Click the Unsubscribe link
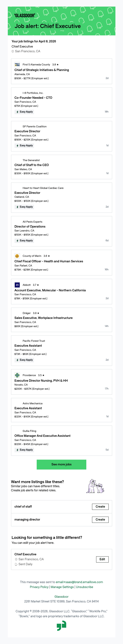 click(x=84, y=587)
